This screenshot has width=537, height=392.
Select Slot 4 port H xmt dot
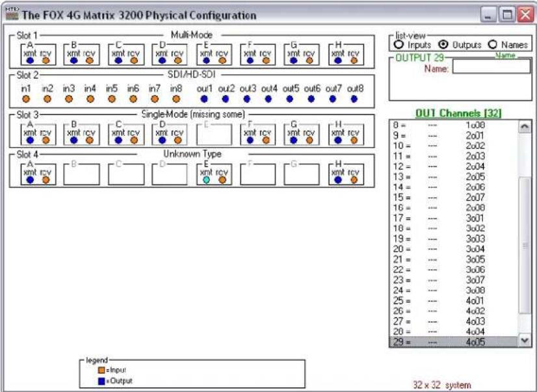pyautogui.click(x=338, y=179)
